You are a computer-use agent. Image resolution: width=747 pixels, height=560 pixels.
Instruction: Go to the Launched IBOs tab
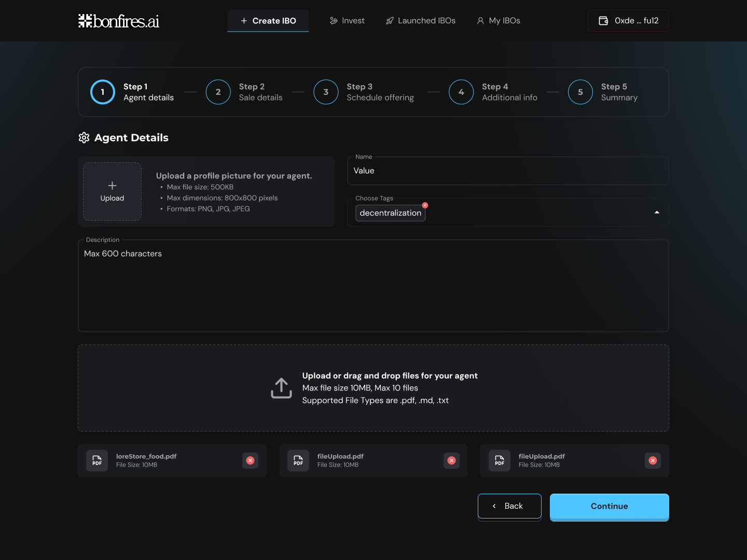tap(421, 21)
